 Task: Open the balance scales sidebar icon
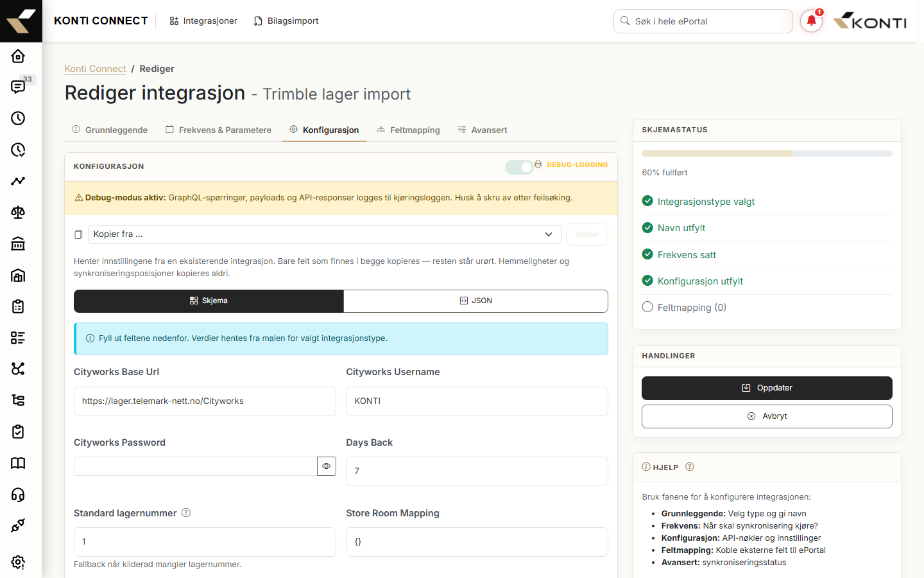coord(18,213)
